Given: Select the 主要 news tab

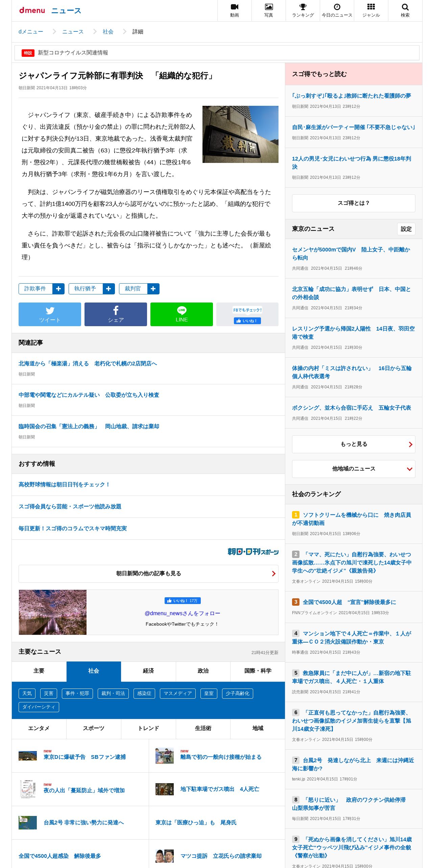Looking at the screenshot, I should (39, 671).
